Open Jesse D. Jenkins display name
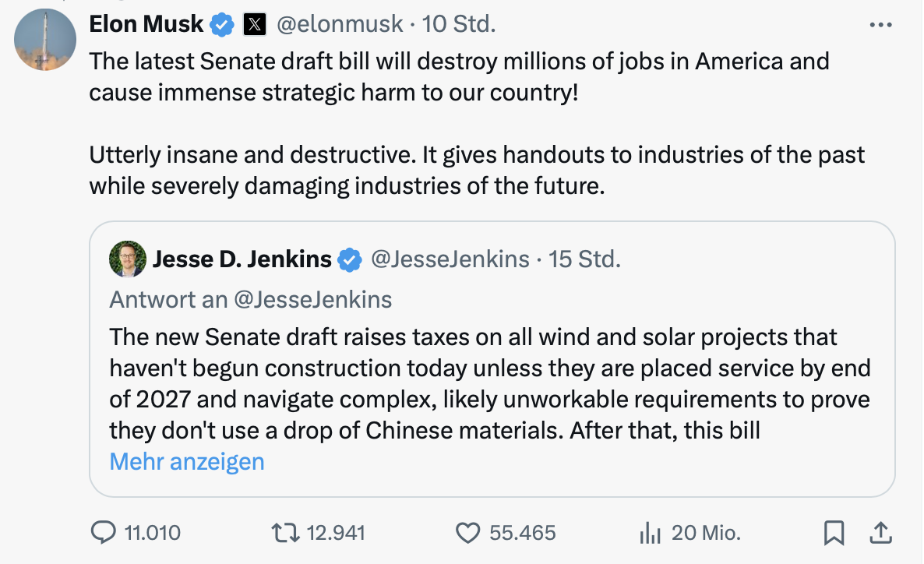924x564 pixels. 242,259
